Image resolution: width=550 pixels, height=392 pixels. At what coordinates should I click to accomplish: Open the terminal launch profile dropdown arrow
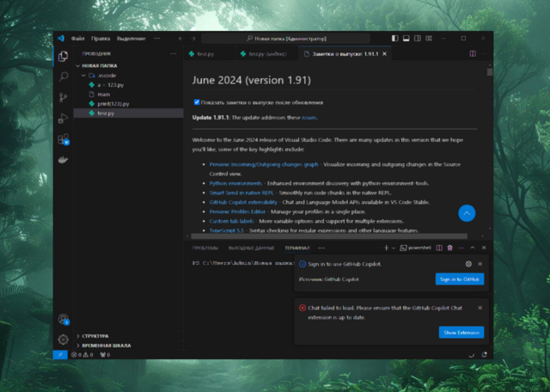click(x=394, y=248)
